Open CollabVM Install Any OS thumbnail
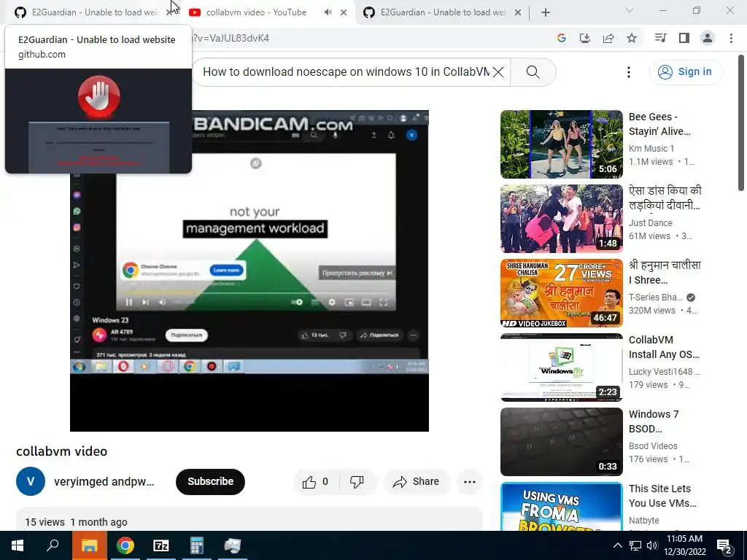Screen dimensions: 747x560 pyautogui.click(x=561, y=367)
